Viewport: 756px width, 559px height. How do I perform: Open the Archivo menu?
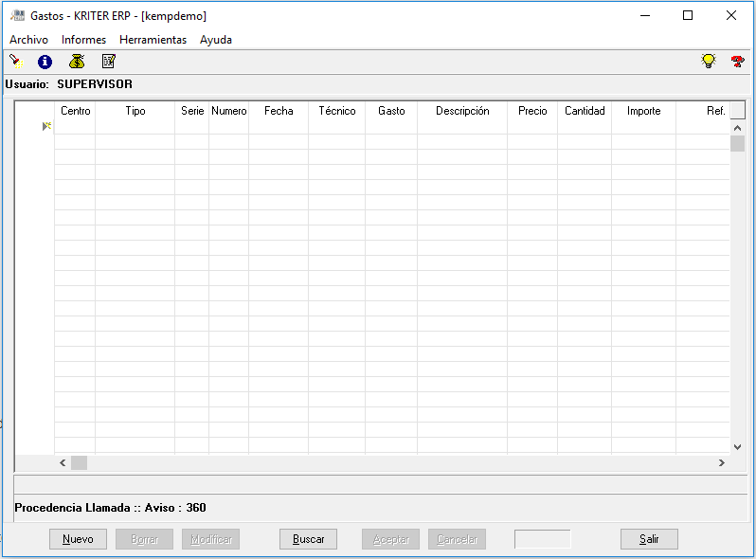pyautogui.click(x=28, y=40)
